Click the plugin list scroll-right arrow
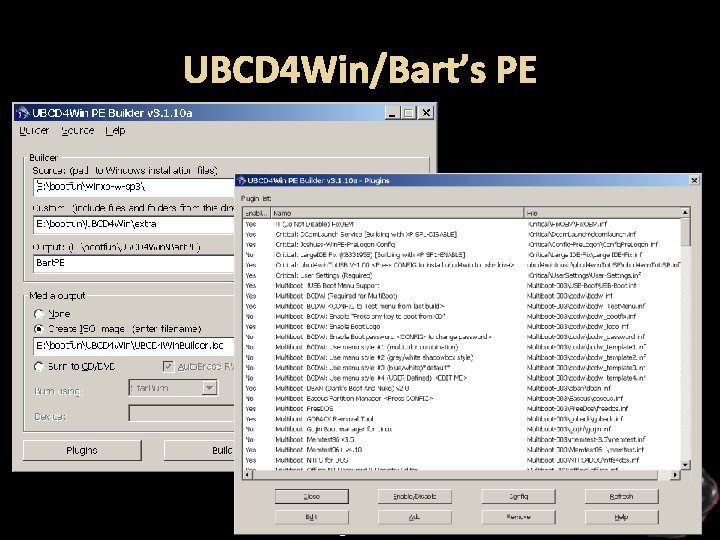The height and width of the screenshot is (540, 720). coord(675,475)
